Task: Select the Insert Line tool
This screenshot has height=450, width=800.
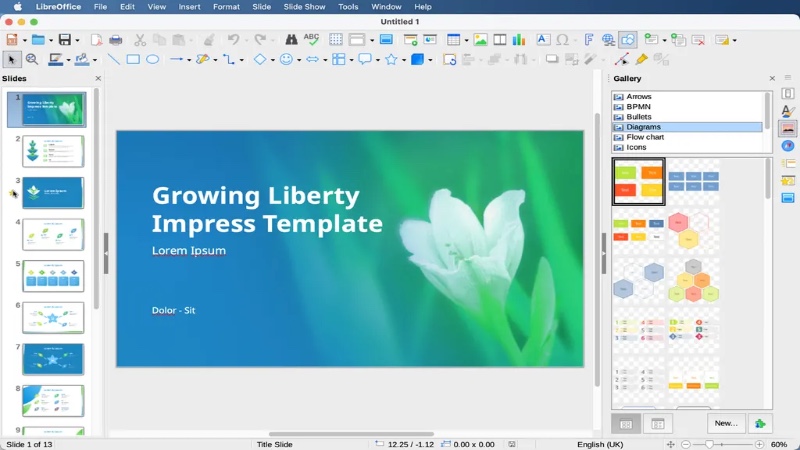Action: pos(113,60)
